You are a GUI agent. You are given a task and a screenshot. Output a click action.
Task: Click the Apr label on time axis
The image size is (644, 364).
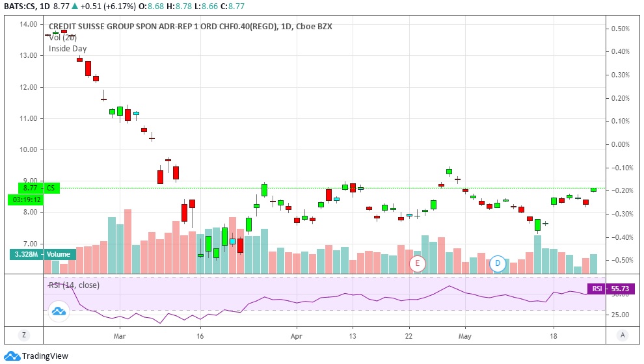click(296, 336)
